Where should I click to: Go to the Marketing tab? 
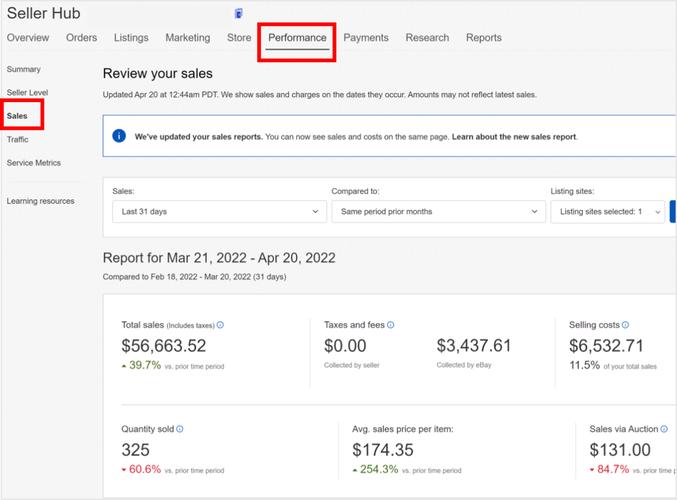coord(188,38)
